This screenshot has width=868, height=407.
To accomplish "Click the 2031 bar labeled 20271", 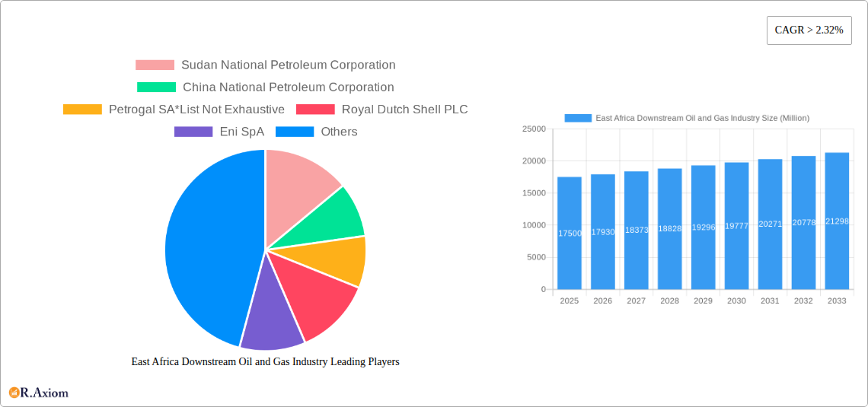I will point(770,224).
